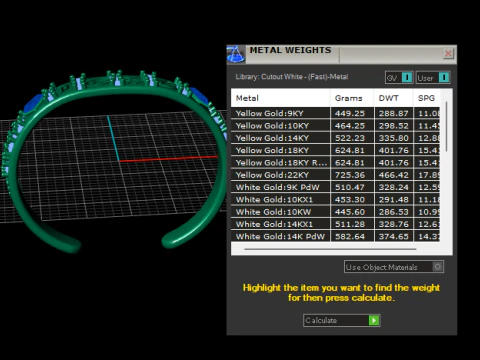
Task: Select the Yellow Gold:18KY R... row
Action: [x=335, y=163]
